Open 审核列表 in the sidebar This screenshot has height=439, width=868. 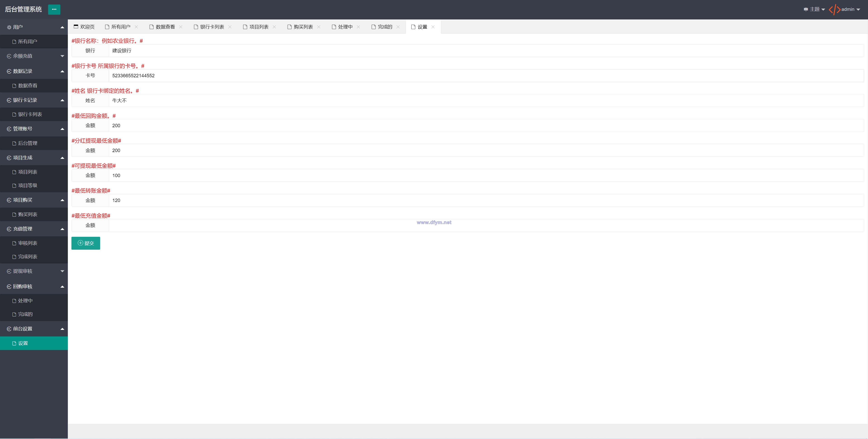coord(34,243)
